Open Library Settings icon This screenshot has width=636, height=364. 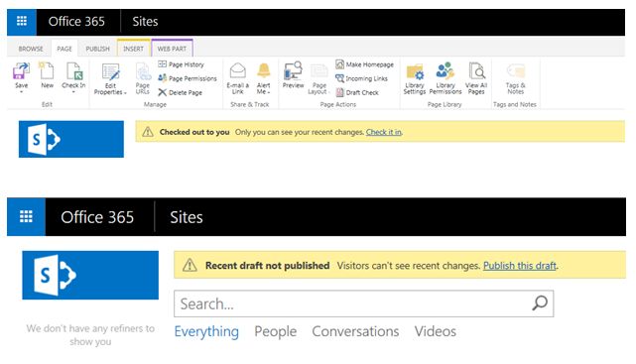tap(415, 71)
